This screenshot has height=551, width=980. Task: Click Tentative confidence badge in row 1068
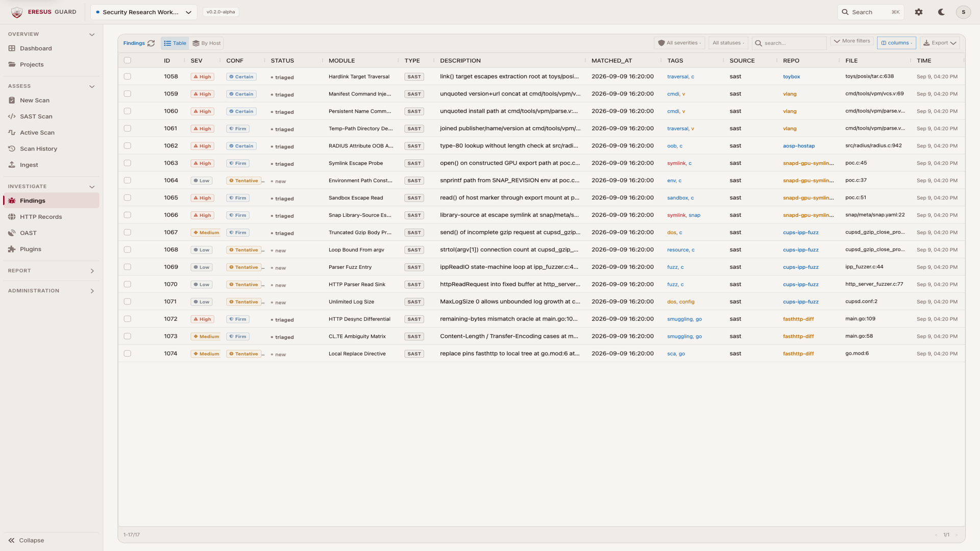pyautogui.click(x=244, y=250)
